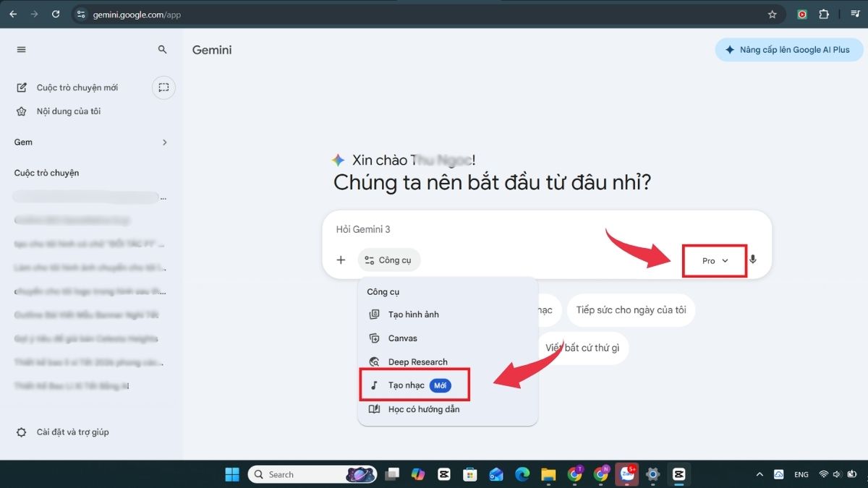Collapse the sidebar with the menu icon
The width and height of the screenshot is (868, 488).
[x=21, y=49]
